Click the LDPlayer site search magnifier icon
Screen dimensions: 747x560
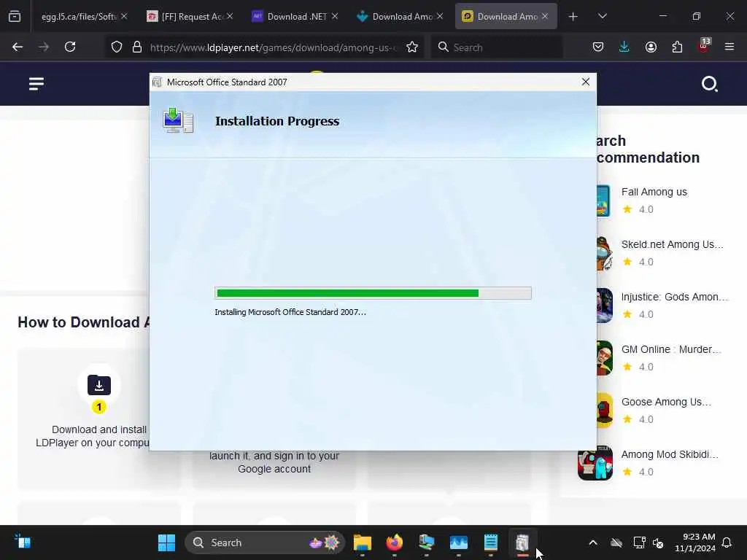tap(709, 84)
